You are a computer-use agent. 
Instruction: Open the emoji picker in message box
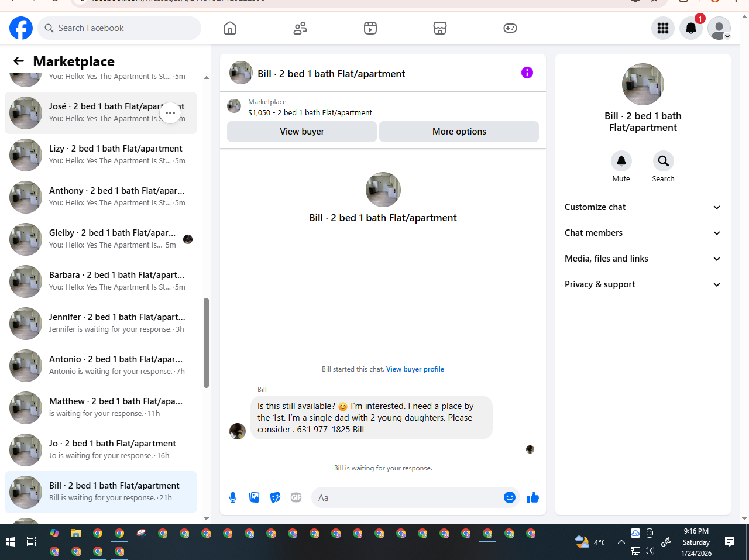tap(510, 497)
